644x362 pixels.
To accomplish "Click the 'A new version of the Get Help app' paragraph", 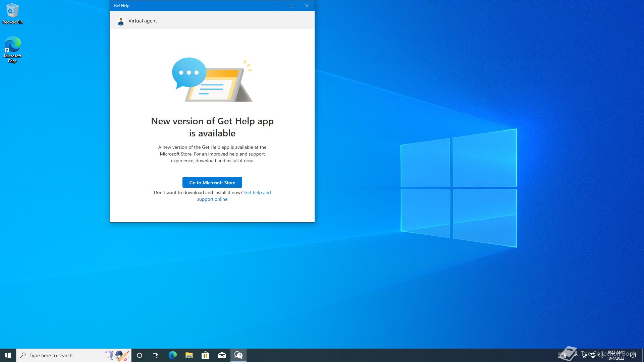I will click(x=212, y=154).
